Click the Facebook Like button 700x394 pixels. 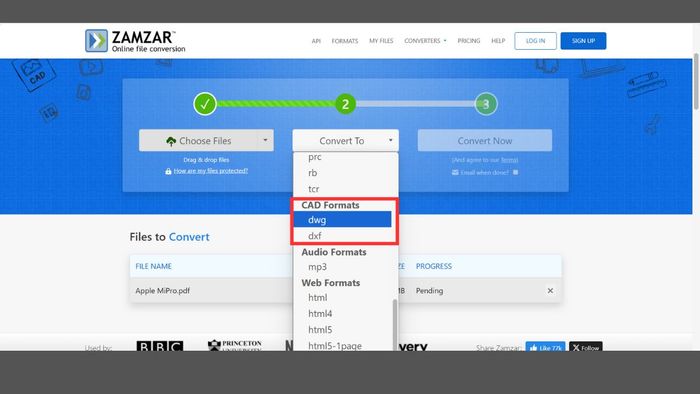pos(546,347)
